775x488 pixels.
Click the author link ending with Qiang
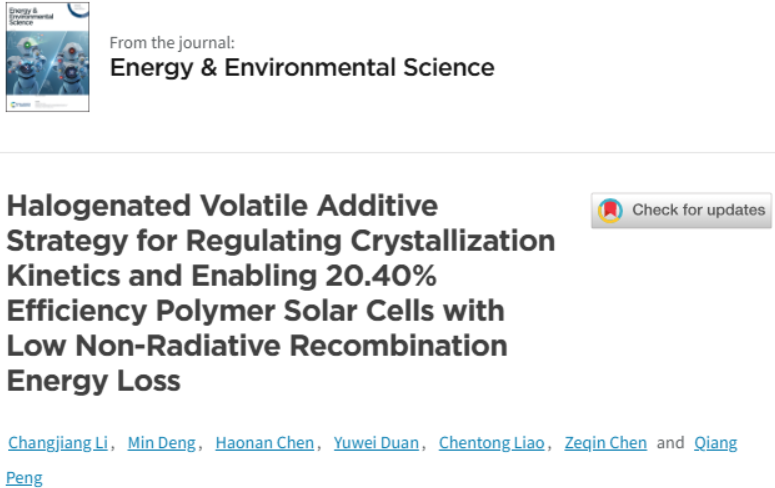click(x=716, y=443)
